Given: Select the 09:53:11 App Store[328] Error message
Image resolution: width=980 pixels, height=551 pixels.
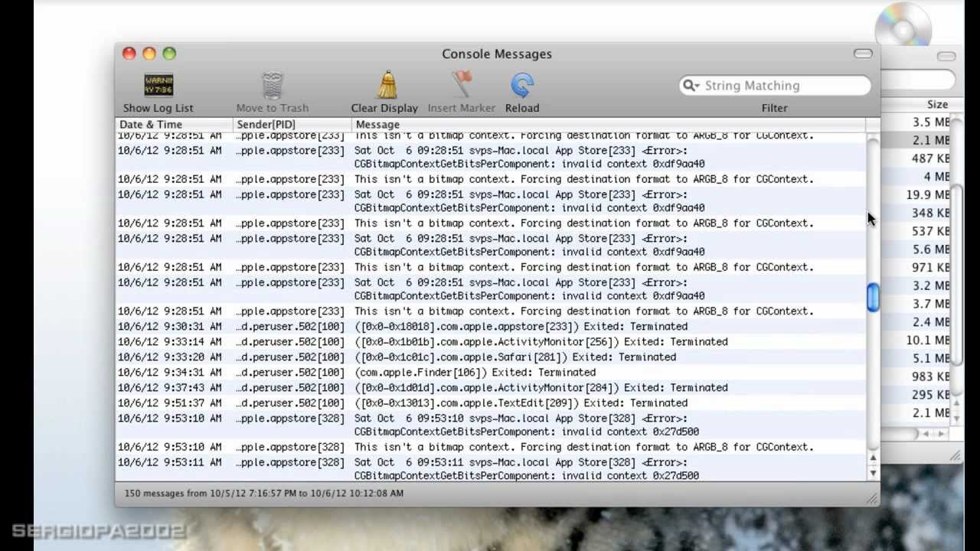Looking at the screenshot, I should (x=527, y=469).
